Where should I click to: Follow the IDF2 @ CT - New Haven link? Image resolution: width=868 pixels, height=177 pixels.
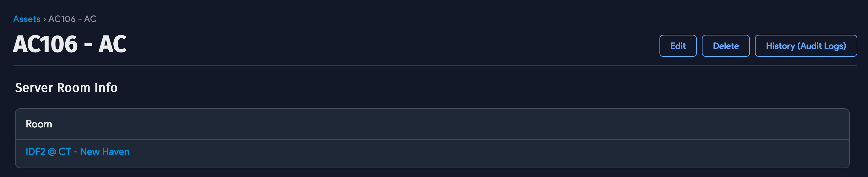click(x=78, y=152)
